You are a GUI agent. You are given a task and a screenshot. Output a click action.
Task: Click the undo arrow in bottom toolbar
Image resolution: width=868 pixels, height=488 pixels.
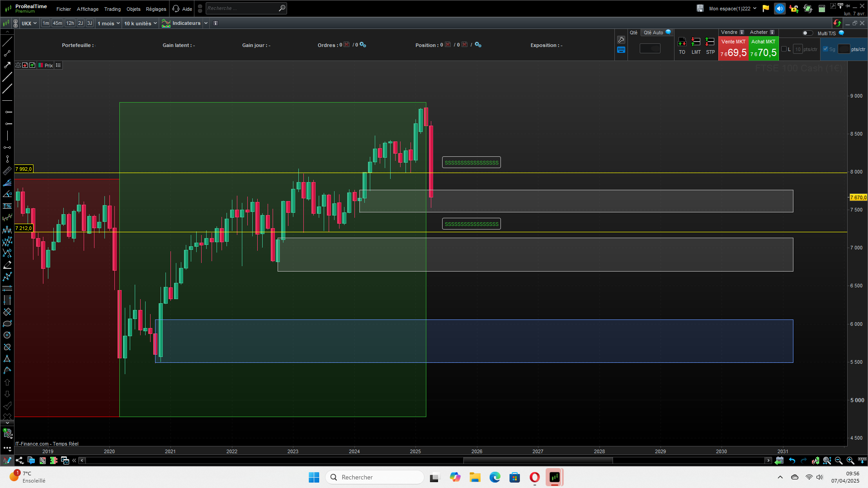[x=792, y=460]
